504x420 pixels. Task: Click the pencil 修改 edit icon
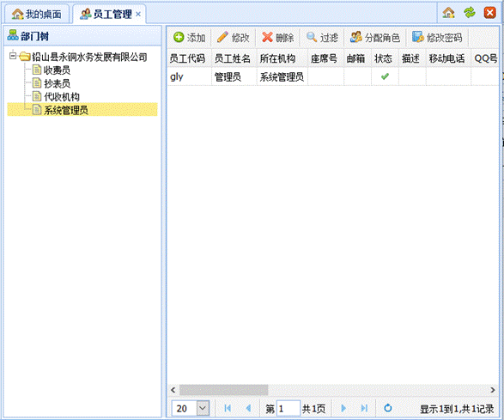(222, 37)
